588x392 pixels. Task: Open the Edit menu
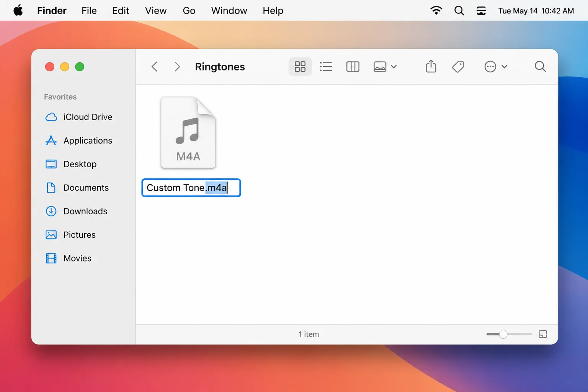click(x=120, y=10)
